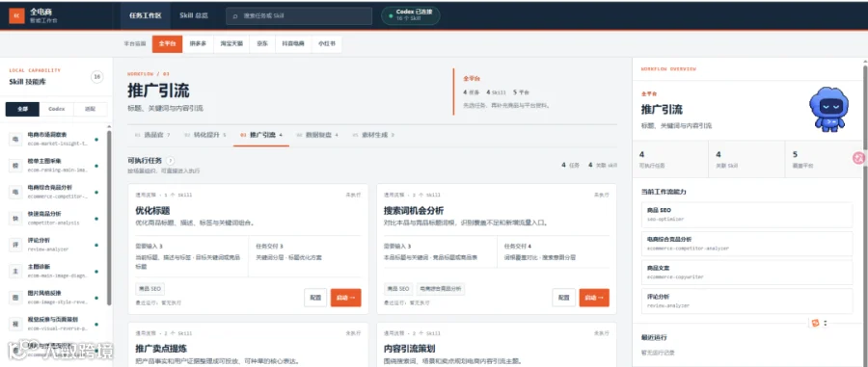Switch to the 素材生成 workflow tab
868x367 pixels.
click(373, 134)
